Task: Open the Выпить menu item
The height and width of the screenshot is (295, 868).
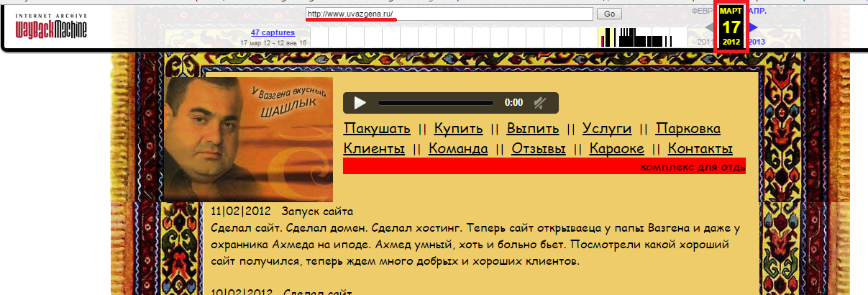Action: click(x=533, y=129)
